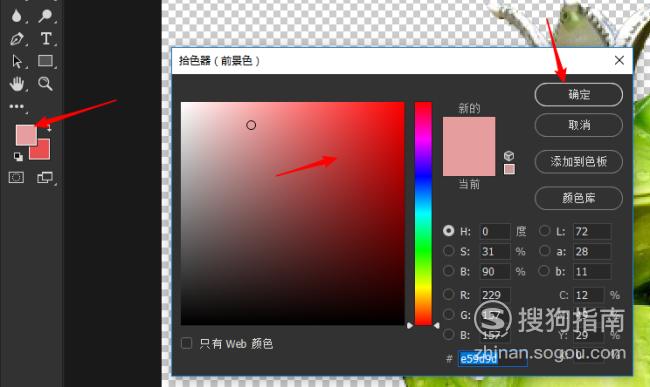Viewport: 650px width, 387px height.
Task: Click the b field showing 11
Action: click(x=592, y=271)
